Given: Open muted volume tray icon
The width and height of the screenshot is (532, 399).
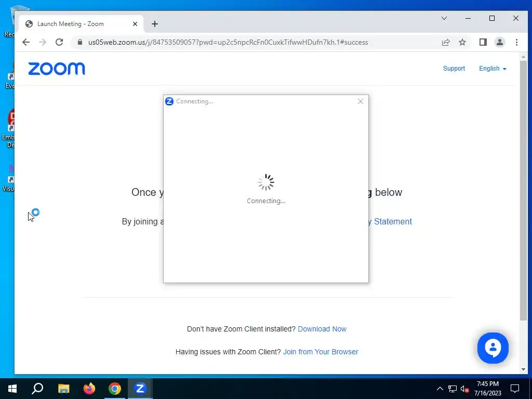Looking at the screenshot, I should coord(465,389).
